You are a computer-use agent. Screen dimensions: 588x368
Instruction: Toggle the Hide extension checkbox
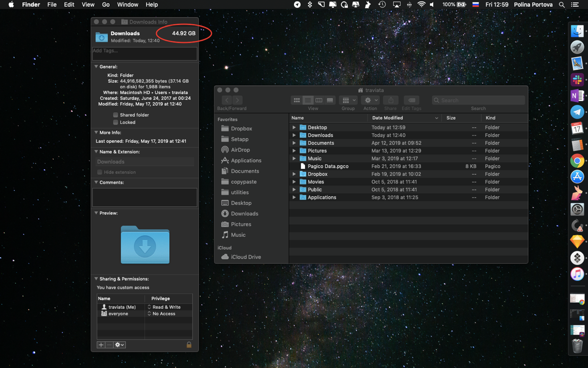coord(100,172)
